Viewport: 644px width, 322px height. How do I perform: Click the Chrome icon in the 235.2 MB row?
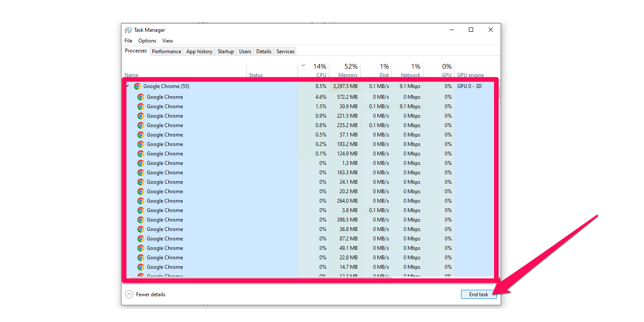point(141,125)
